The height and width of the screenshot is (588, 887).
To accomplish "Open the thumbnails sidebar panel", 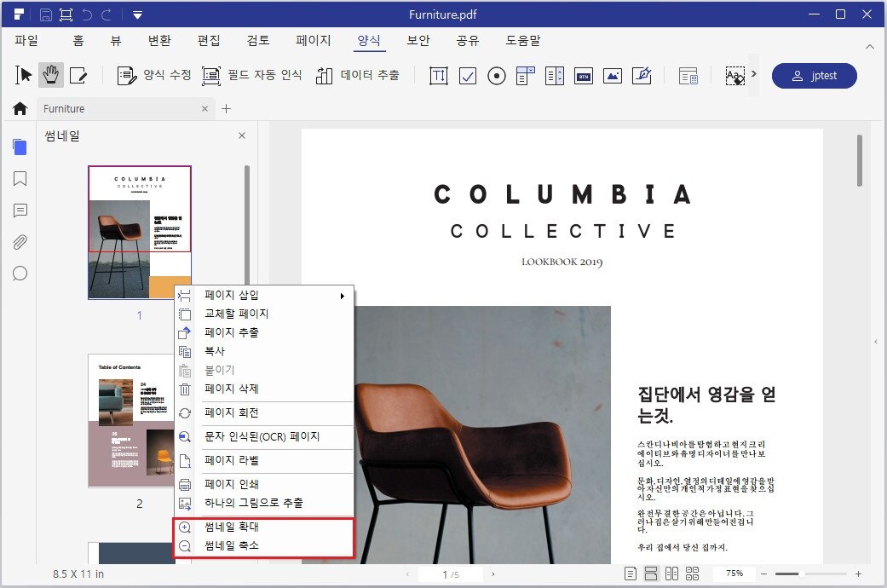I will click(x=20, y=147).
